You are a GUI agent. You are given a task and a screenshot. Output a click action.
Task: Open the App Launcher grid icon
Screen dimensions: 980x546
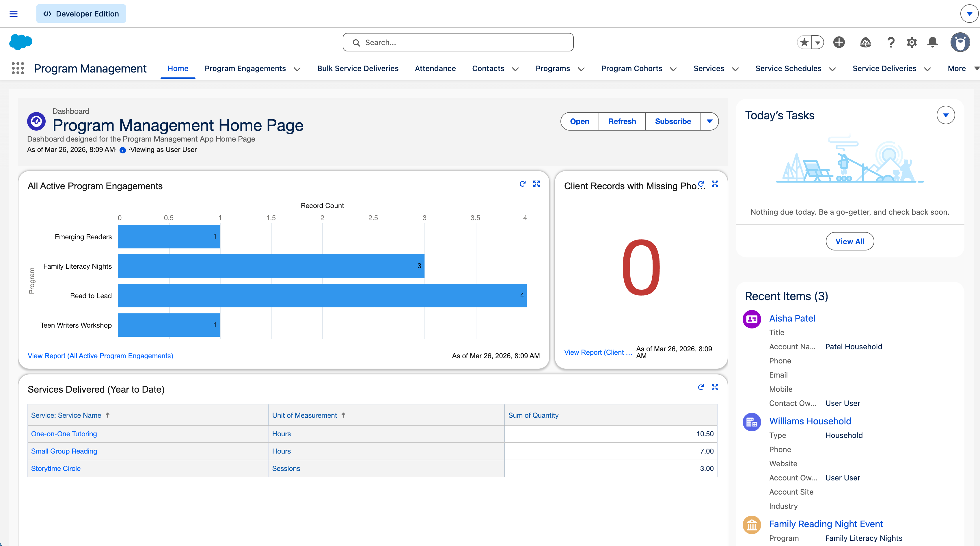coord(18,68)
